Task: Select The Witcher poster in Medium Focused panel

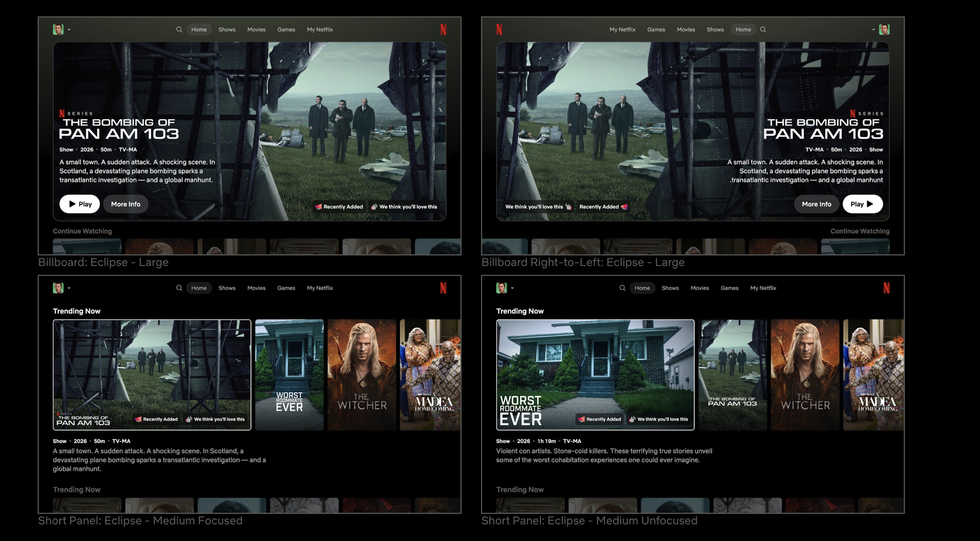Action: point(362,375)
